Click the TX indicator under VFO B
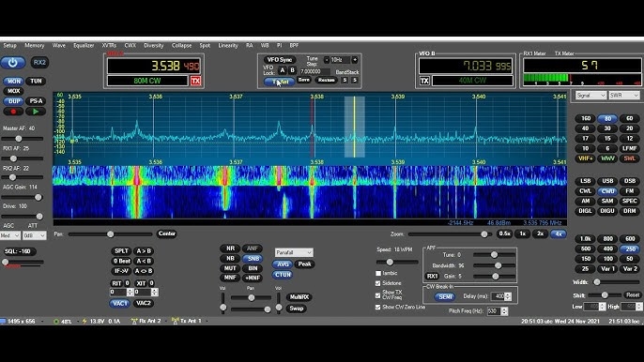Viewport: 644px width, 362px height. coord(424,81)
